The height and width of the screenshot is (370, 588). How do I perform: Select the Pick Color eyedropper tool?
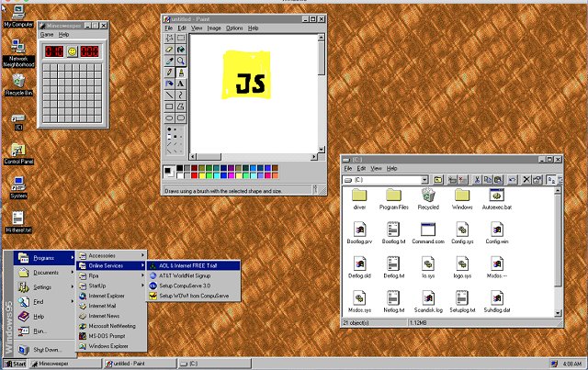coord(169,61)
